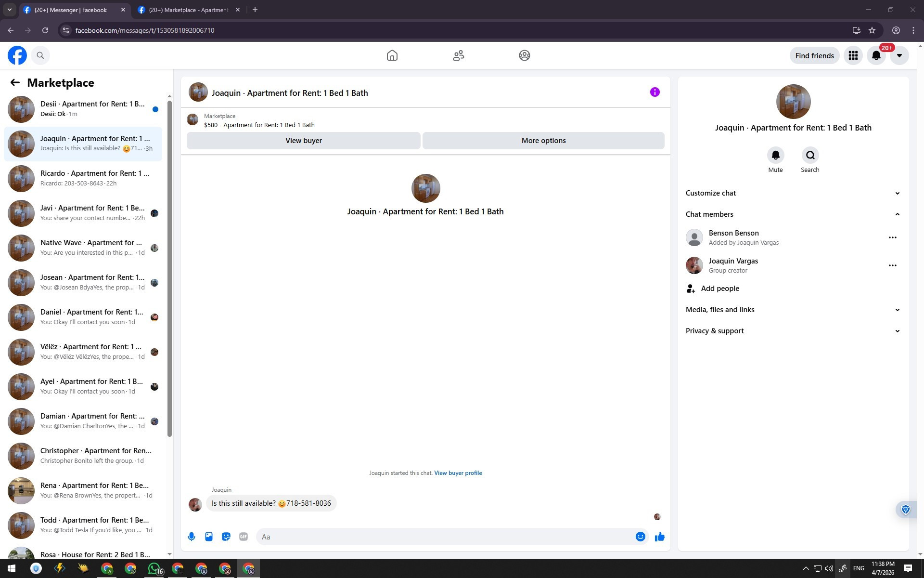Viewport: 924px width, 578px height.
Task: Open the Ricardo apartment conversation
Action: [83, 178]
